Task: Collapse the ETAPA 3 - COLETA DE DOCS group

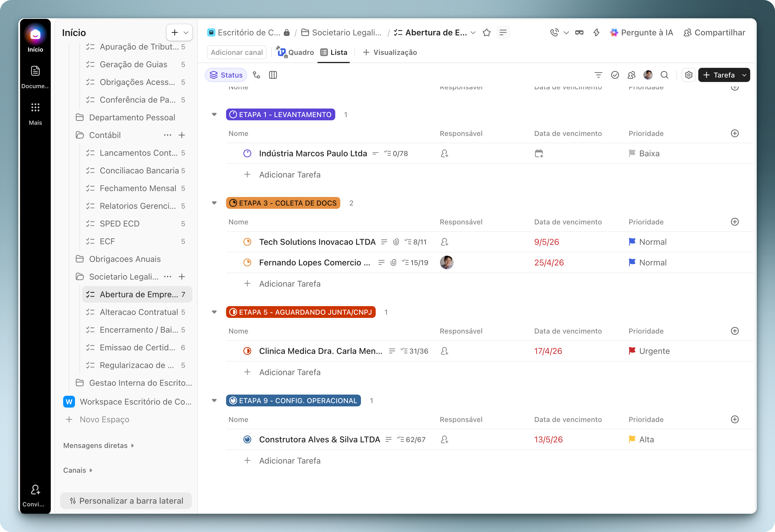Action: coord(214,203)
